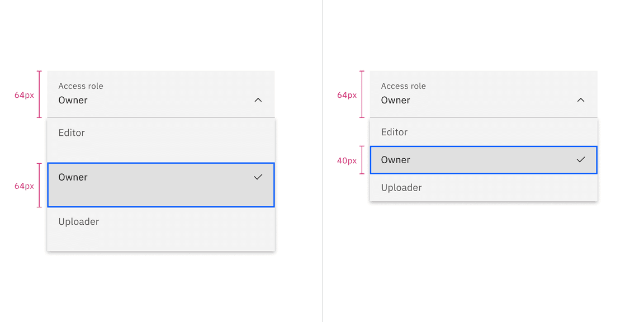Click the upward chevron in the left dropdown field
Screen dimensions: 644x322
click(258, 100)
